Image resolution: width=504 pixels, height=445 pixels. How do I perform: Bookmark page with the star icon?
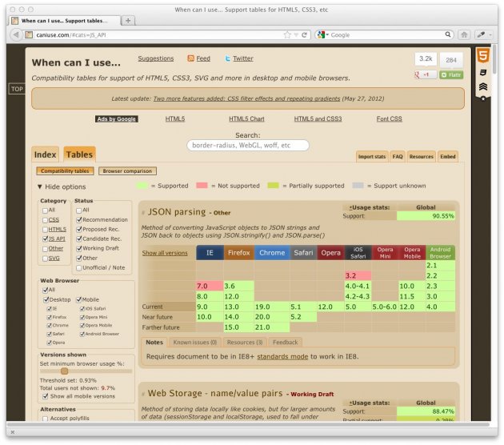click(287, 34)
